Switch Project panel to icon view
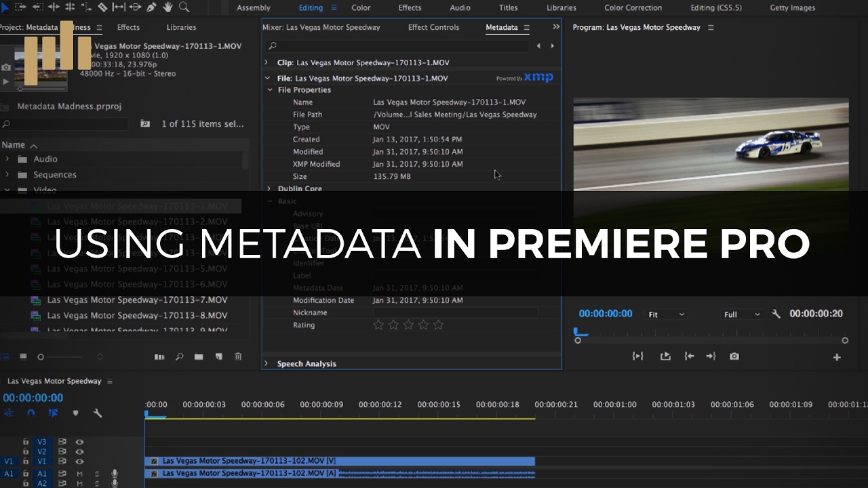 [x=23, y=357]
